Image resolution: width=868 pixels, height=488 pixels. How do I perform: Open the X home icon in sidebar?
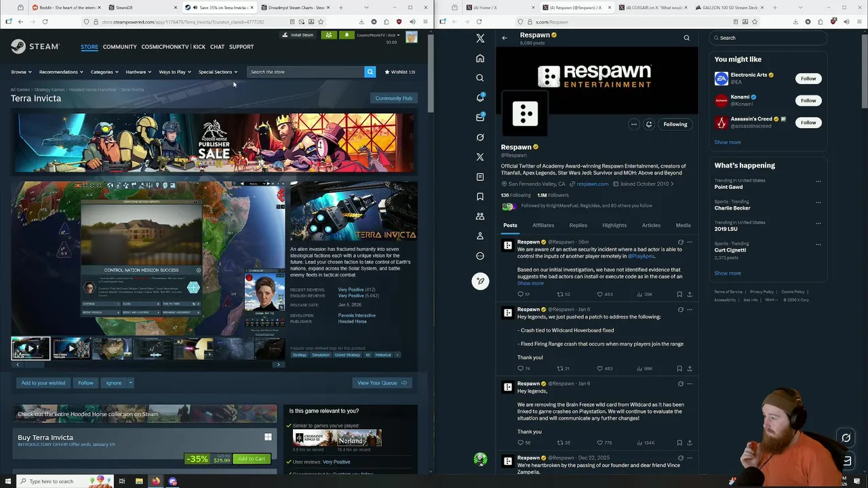click(x=480, y=58)
